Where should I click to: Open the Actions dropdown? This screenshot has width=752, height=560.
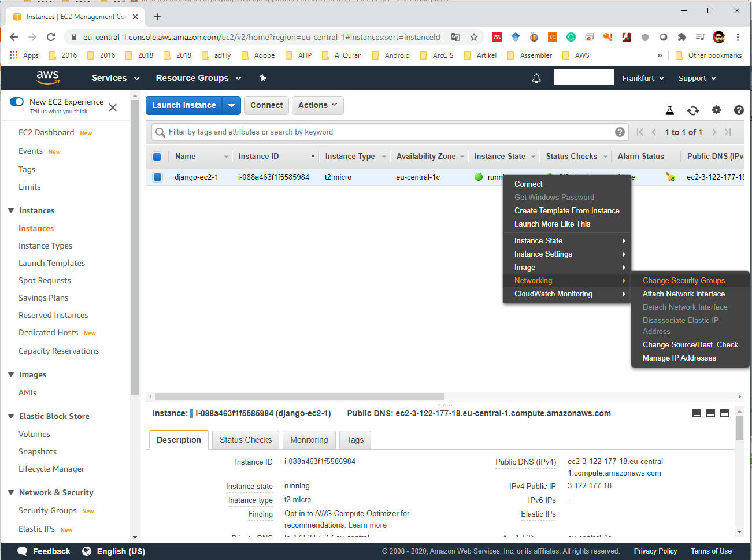(x=318, y=105)
